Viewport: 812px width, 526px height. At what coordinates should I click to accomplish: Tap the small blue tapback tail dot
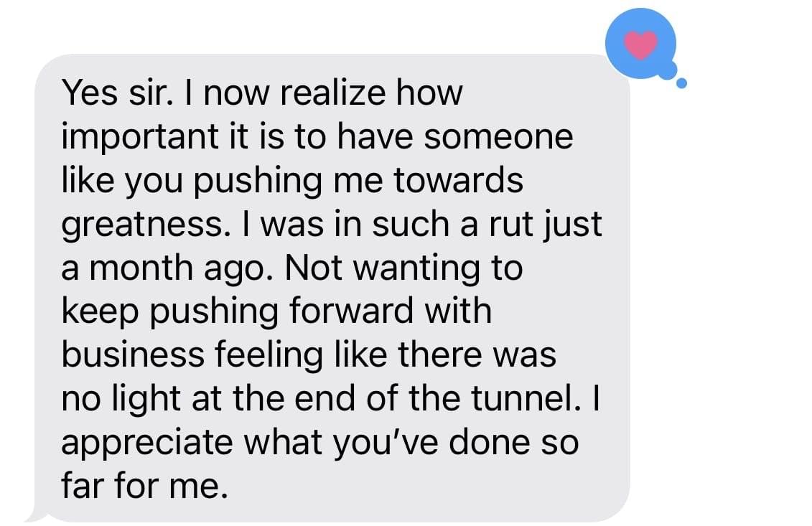click(681, 83)
